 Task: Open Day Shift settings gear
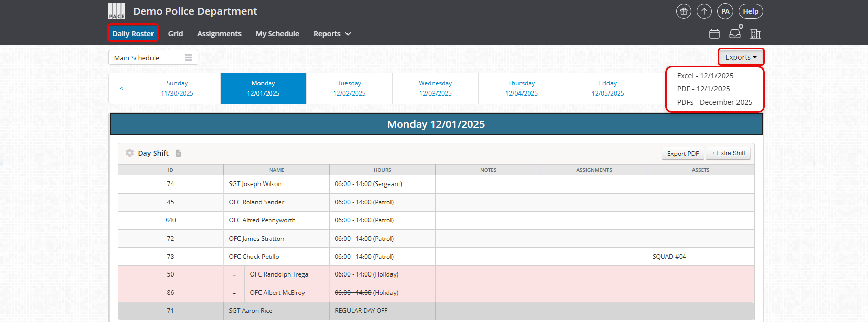(x=130, y=153)
